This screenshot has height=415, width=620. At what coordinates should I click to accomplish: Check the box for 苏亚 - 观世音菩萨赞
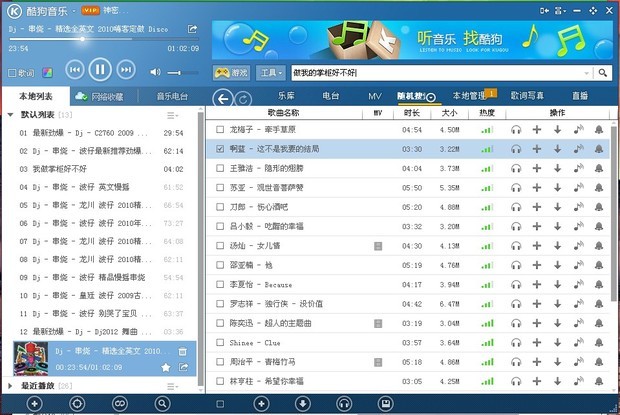point(220,188)
